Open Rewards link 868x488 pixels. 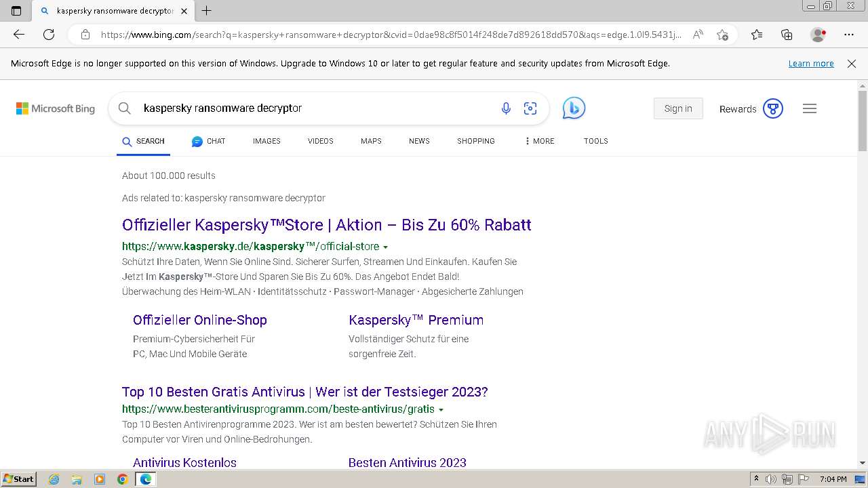(738, 109)
